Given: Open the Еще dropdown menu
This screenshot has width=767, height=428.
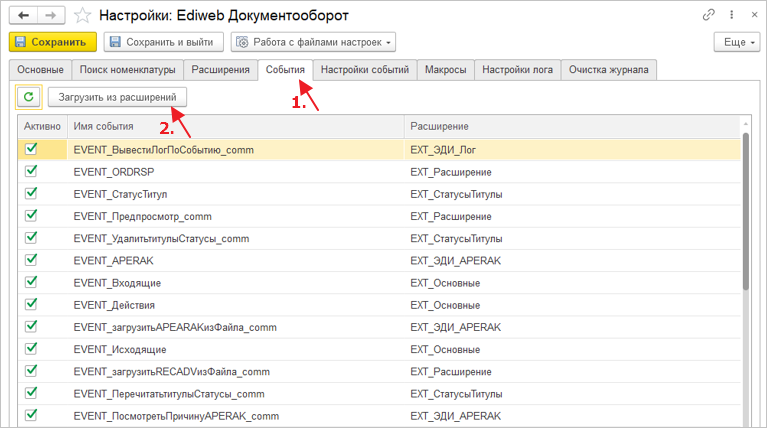Looking at the screenshot, I should pyautogui.click(x=736, y=42).
